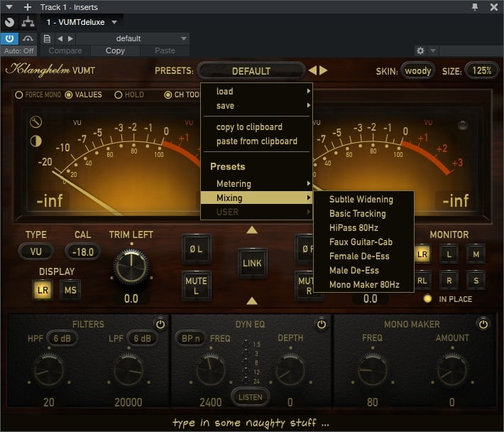Select Female De-Ess preset
The height and width of the screenshot is (432, 504).
click(363, 256)
